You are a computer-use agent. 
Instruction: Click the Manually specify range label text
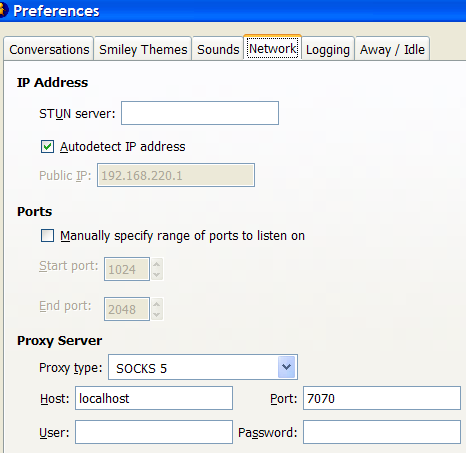[182, 236]
